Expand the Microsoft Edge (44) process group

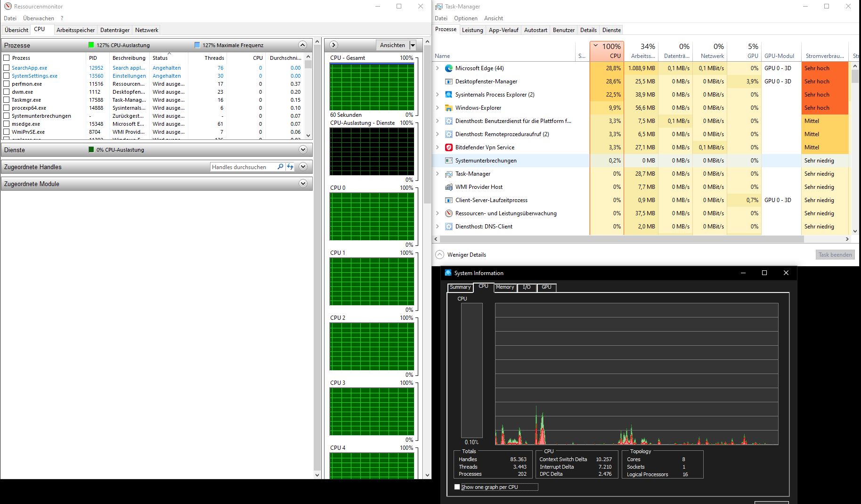tap(438, 68)
